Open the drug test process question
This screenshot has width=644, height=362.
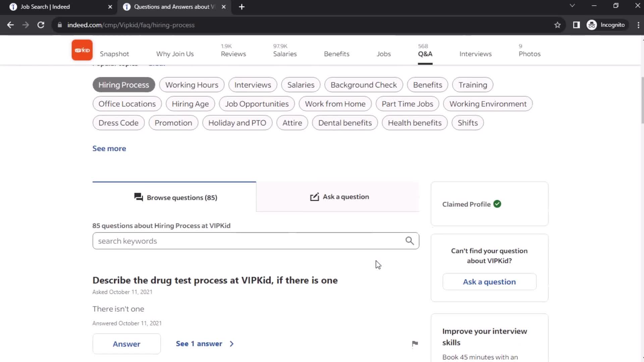click(x=215, y=280)
